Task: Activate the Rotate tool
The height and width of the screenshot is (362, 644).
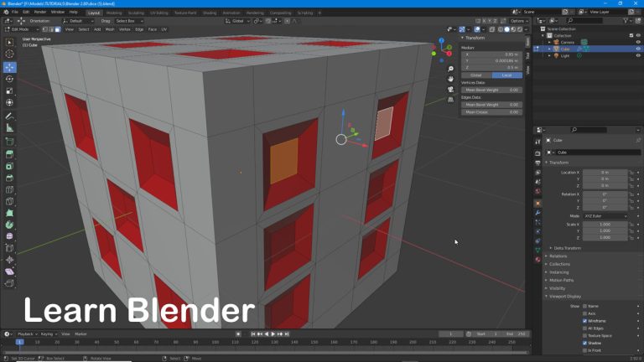Action: pyautogui.click(x=9, y=79)
